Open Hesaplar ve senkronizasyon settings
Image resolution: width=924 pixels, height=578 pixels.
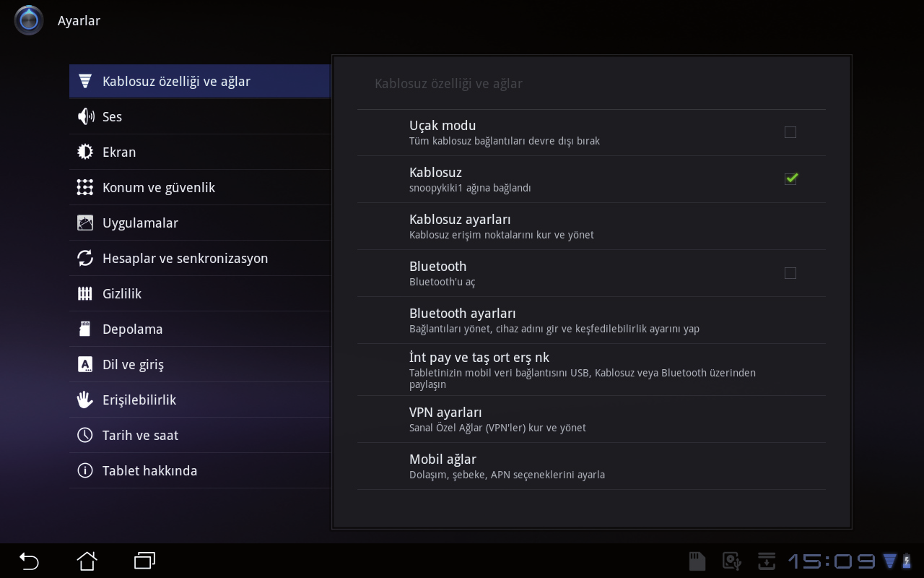pos(199,258)
